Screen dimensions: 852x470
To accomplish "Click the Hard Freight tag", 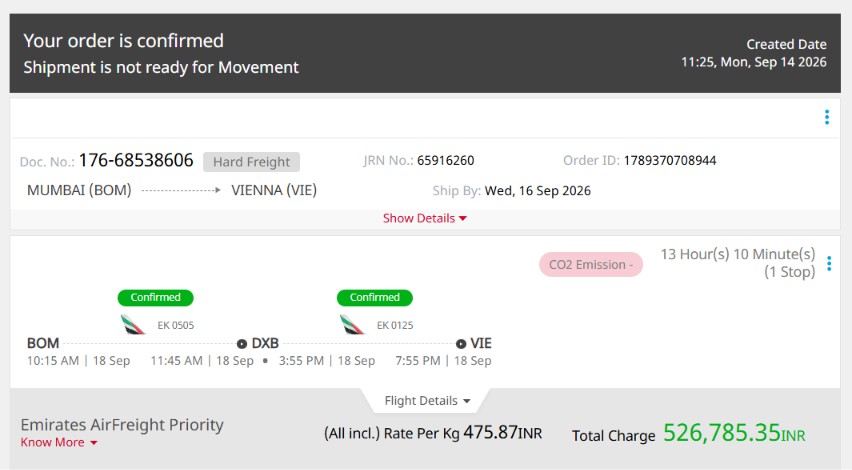I will tap(252, 162).
